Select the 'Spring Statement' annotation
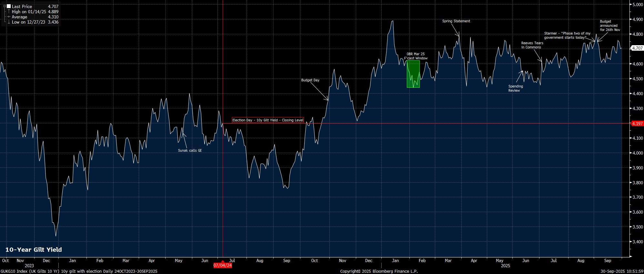Screen dimensions: 644x274 [456, 21]
